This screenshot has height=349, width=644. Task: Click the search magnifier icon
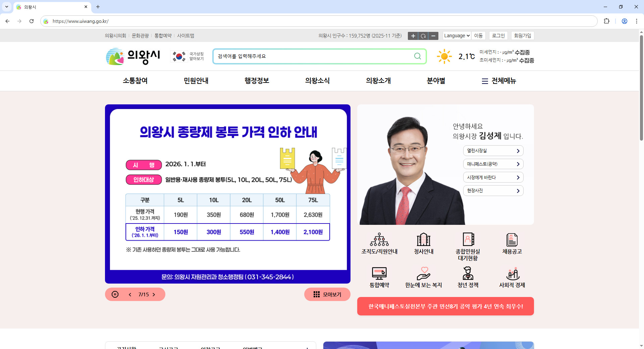418,56
